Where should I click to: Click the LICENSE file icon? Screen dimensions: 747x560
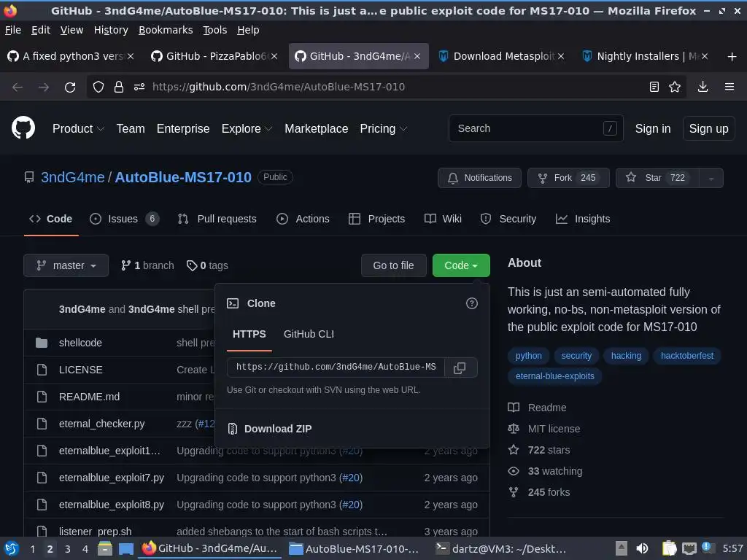42,370
